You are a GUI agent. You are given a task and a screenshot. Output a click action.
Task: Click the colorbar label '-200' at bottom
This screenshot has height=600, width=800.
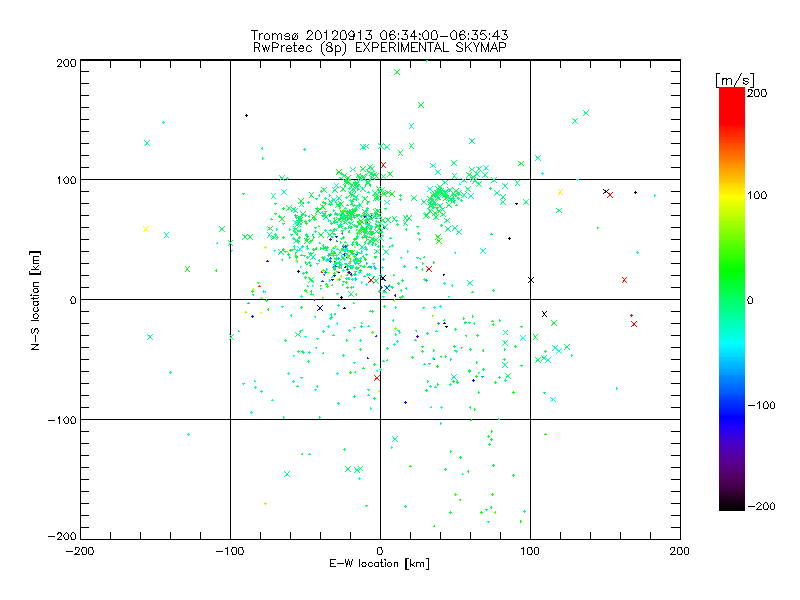[x=762, y=506]
